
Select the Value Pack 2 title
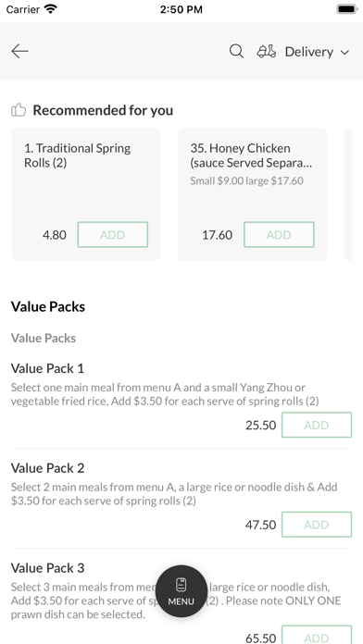(47, 468)
